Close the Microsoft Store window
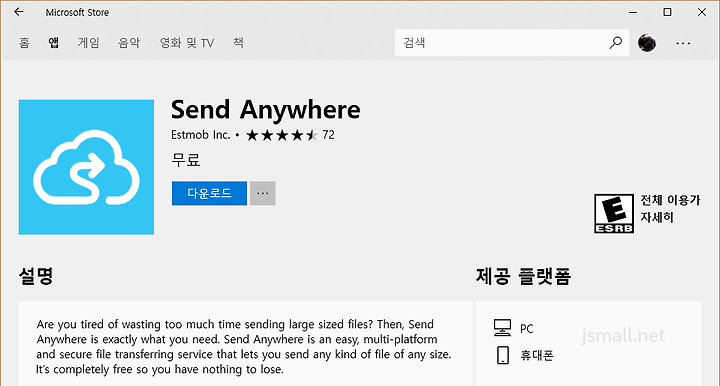 tap(702, 12)
